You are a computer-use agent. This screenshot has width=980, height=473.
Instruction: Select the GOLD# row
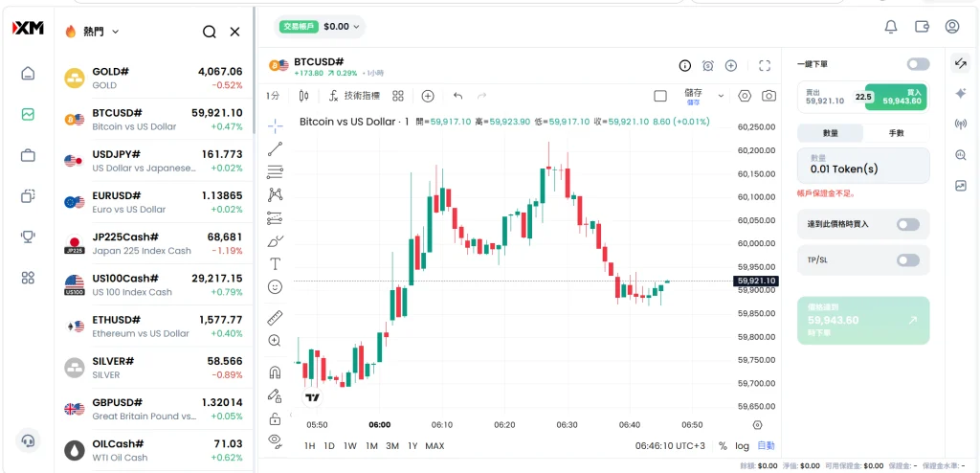coord(154,79)
